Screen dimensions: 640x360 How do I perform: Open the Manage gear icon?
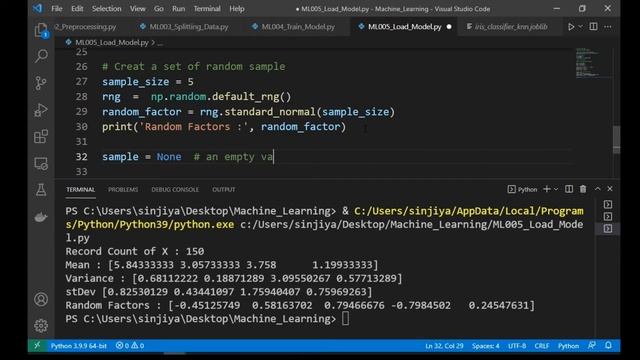[41, 325]
